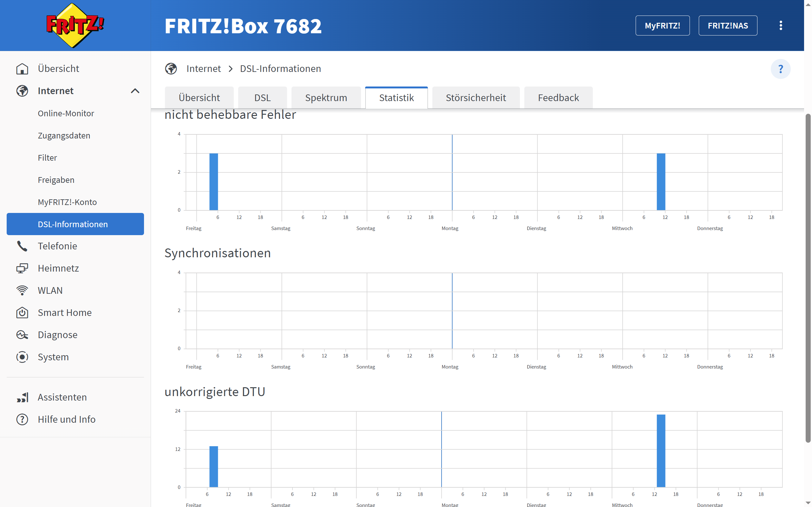The image size is (812, 507).
Task: Open Online-Monitor submenu item
Action: [66, 113]
